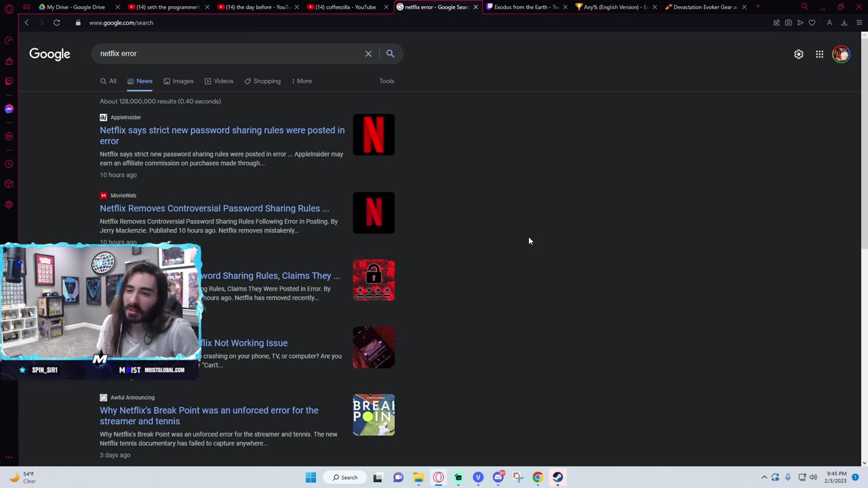Go back with the browser back arrow
Viewport: 868px width, 488px height.
pos(26,22)
